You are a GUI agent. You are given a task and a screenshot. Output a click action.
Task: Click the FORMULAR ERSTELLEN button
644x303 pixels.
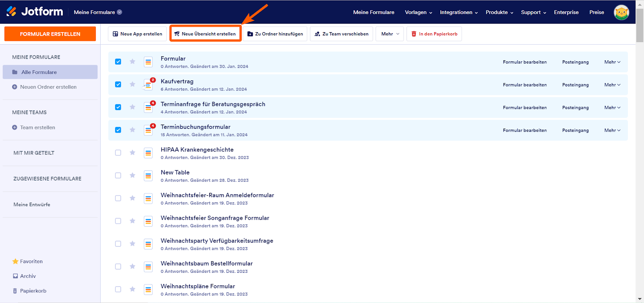(50, 34)
